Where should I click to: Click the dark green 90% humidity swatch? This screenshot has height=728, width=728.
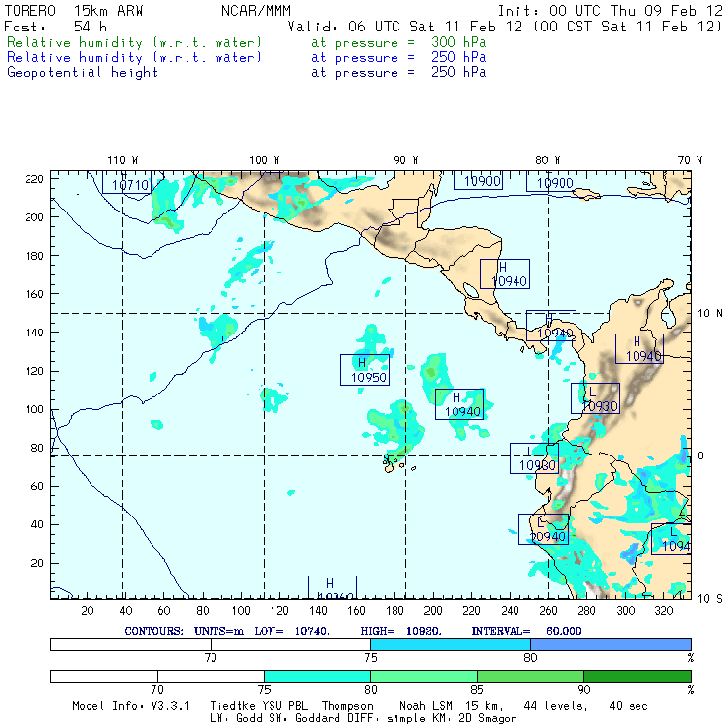pyautogui.click(x=637, y=676)
